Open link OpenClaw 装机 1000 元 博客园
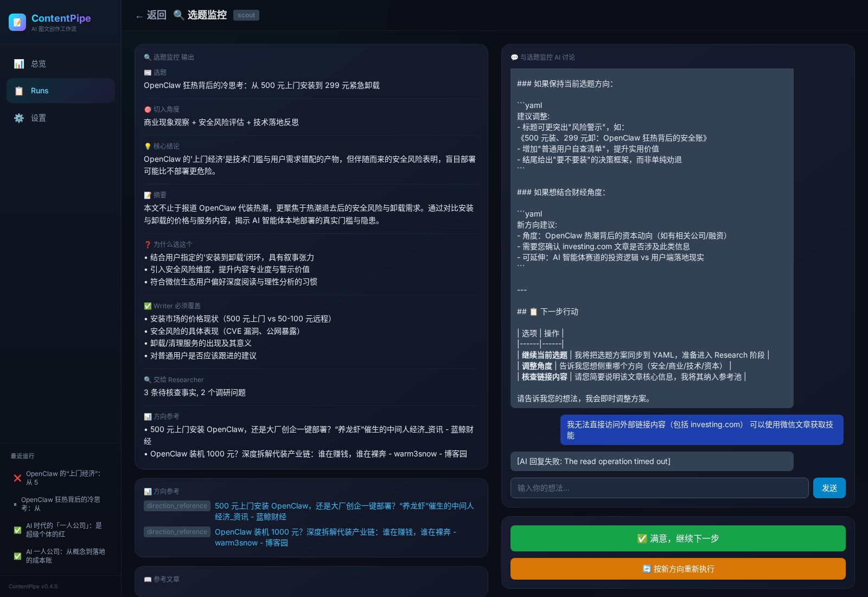868x597 pixels. (x=336, y=537)
